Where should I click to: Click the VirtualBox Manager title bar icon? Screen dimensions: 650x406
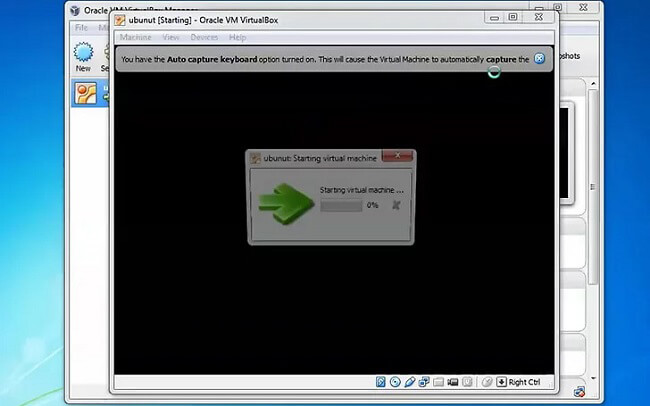[75, 10]
